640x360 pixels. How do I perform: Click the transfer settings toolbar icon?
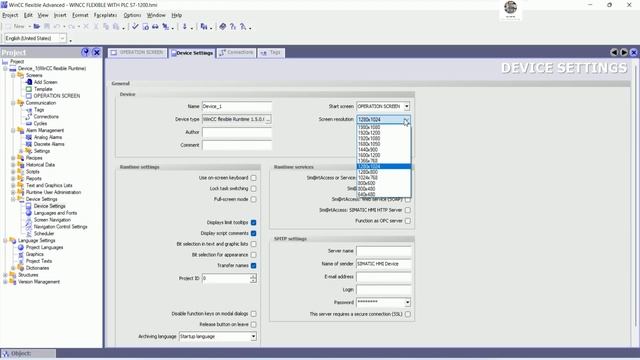pos(156,27)
